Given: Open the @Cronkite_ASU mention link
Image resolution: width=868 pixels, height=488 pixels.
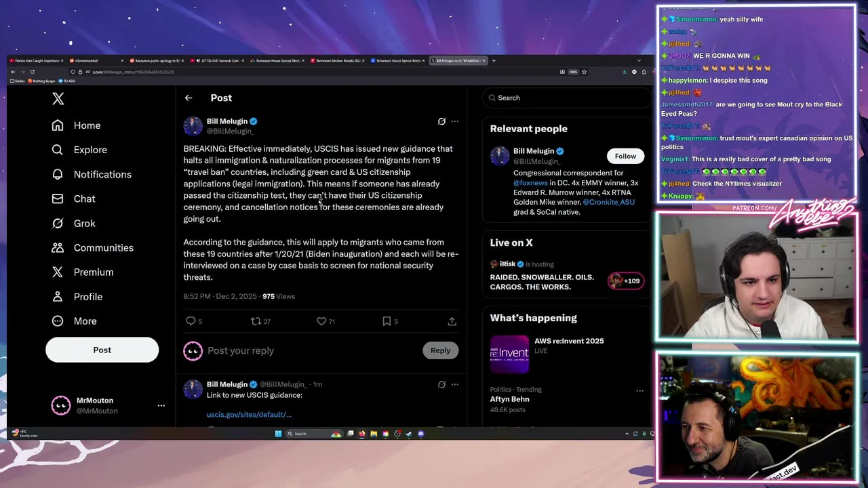Looking at the screenshot, I should click(609, 202).
